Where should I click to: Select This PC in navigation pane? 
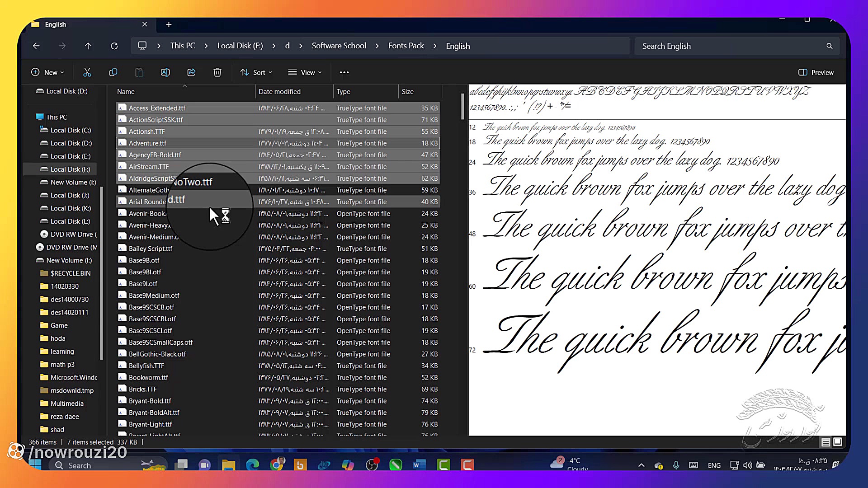(x=57, y=117)
